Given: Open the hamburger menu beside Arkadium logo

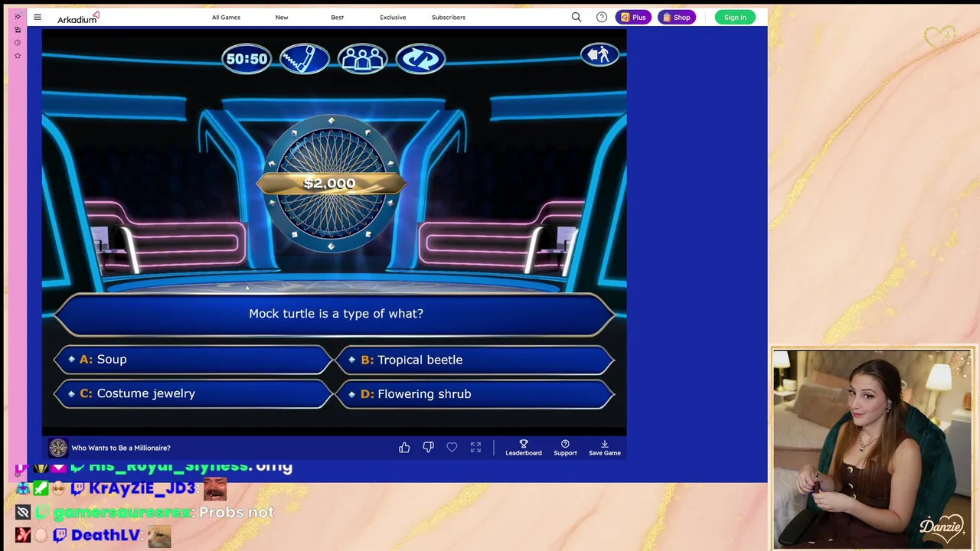Looking at the screenshot, I should tap(37, 17).
